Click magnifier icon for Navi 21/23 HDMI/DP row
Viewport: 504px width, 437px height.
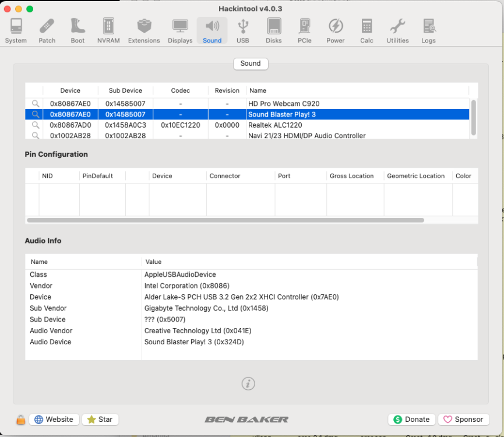pos(36,135)
